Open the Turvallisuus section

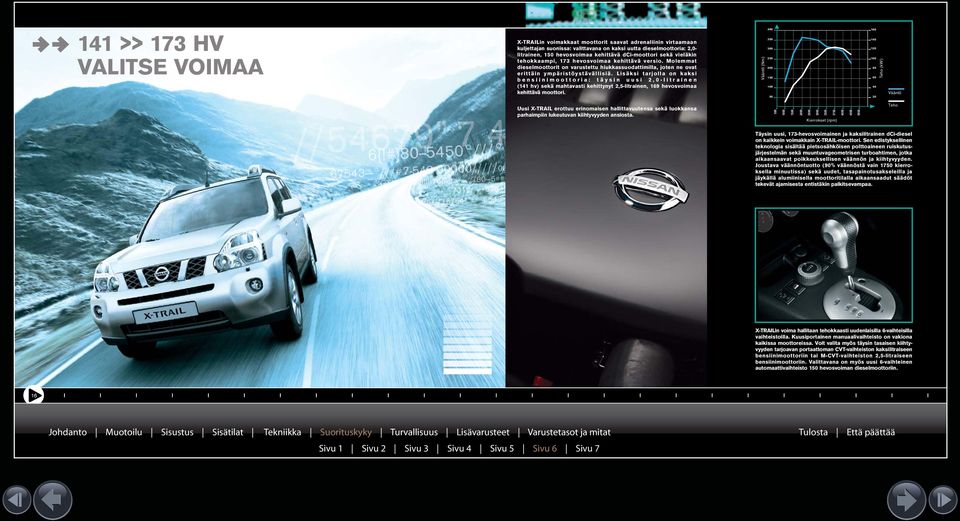coord(414,432)
